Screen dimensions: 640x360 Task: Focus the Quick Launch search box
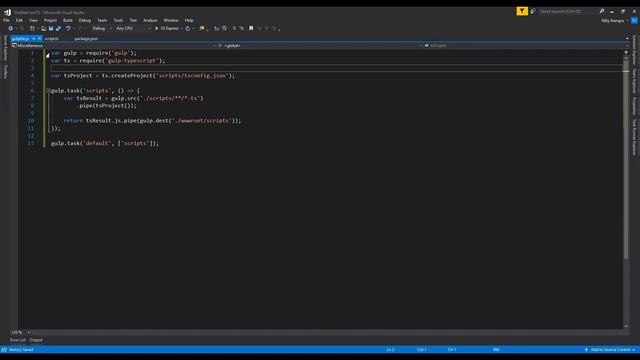568,11
